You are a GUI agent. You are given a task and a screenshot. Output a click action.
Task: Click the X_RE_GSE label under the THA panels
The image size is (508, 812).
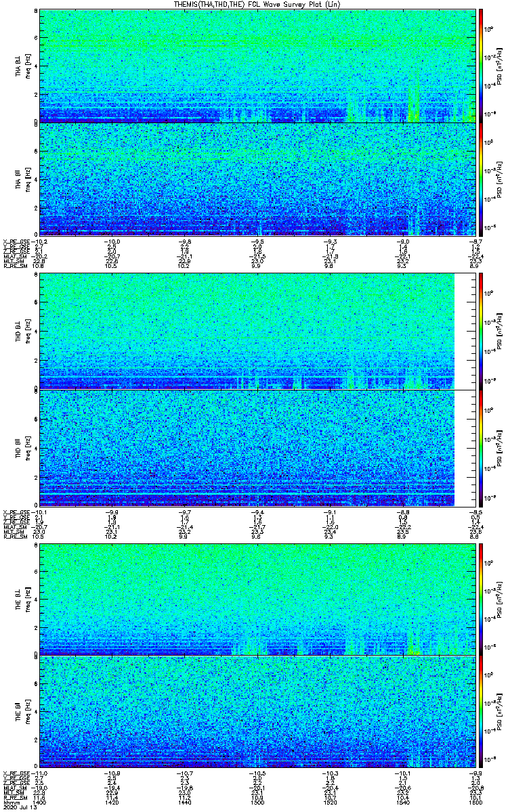17,242
